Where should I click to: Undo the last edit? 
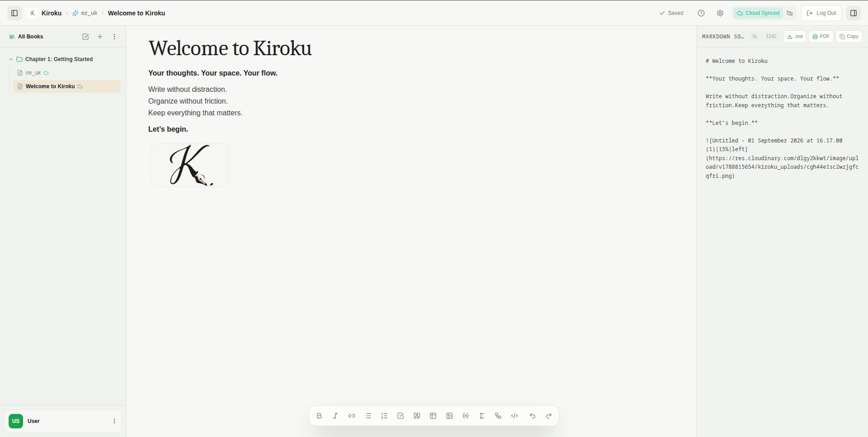(533, 416)
